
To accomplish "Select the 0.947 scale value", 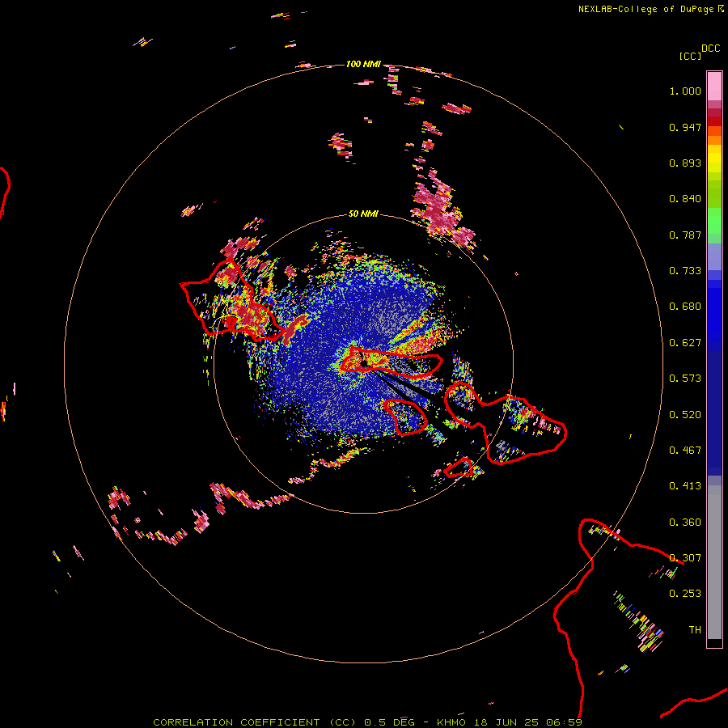I will [x=685, y=127].
